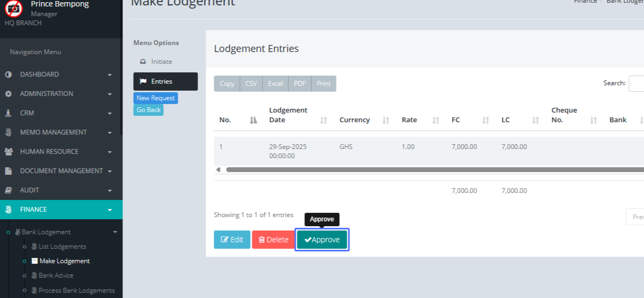Delete the selected lodgement entry
Screen dimensions: 644x298
273,240
